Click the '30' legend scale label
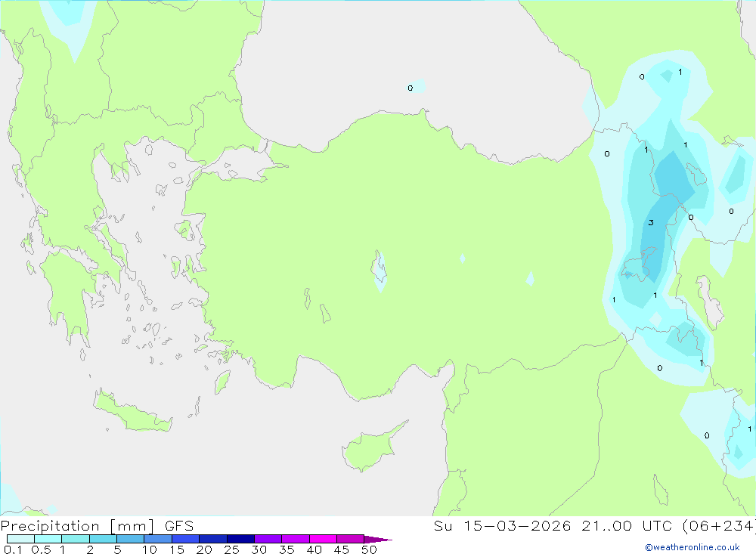Screen dimensions: 756x554 pyautogui.click(x=259, y=549)
